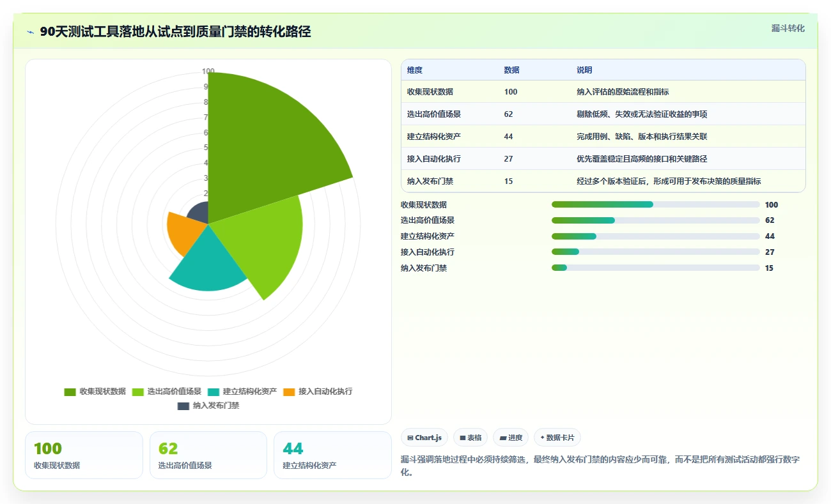Click the 数据卡片 tag chip

tap(557, 438)
